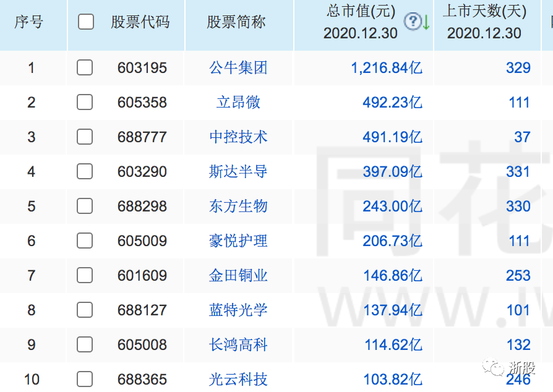The image size is (553, 392).
Task: Click the help question mark icon
Action: click(x=413, y=22)
